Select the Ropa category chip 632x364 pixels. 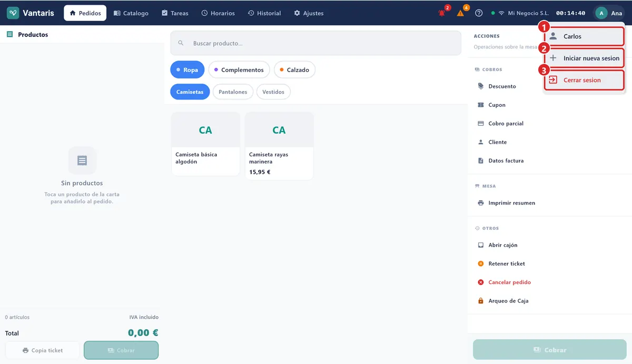click(187, 70)
